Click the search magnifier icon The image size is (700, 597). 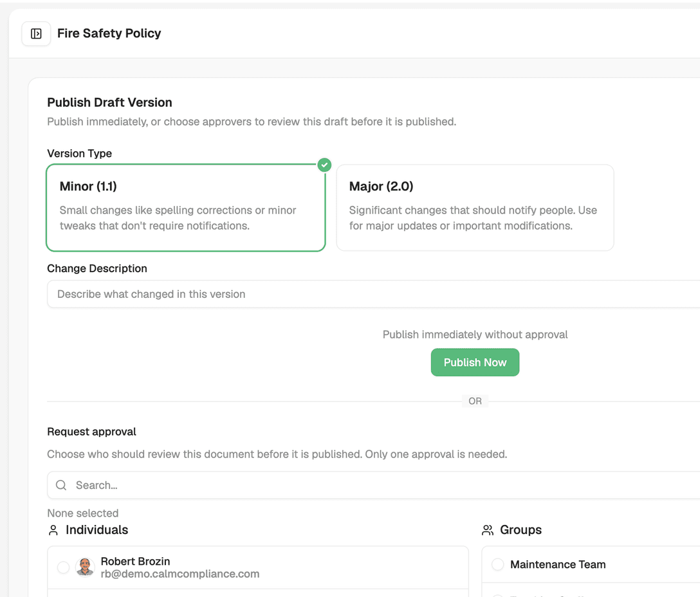pyautogui.click(x=61, y=485)
